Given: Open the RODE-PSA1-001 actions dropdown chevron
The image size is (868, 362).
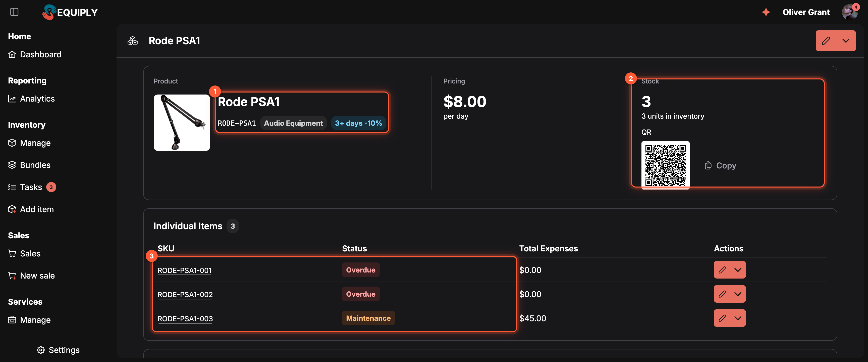Looking at the screenshot, I should pos(738,270).
